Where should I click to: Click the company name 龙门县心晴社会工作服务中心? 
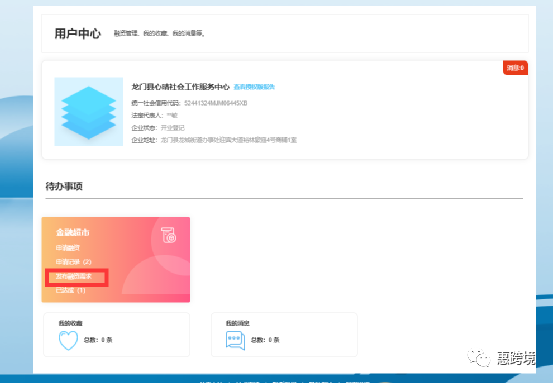click(x=181, y=87)
